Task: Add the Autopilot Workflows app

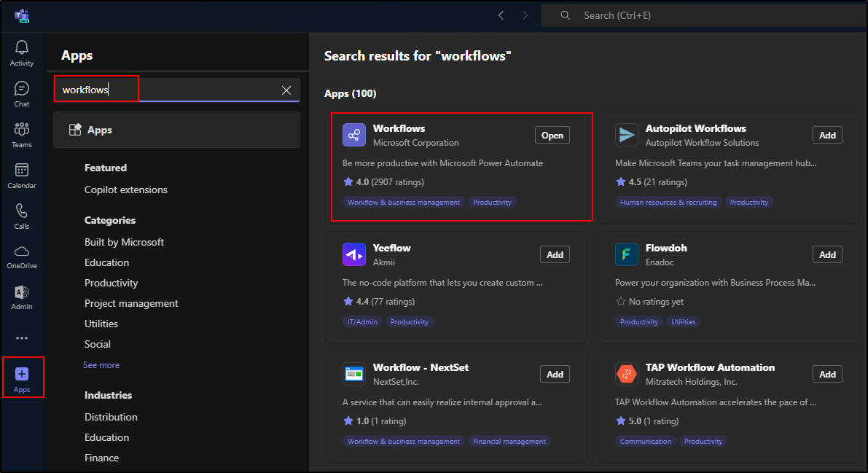Action: [827, 136]
